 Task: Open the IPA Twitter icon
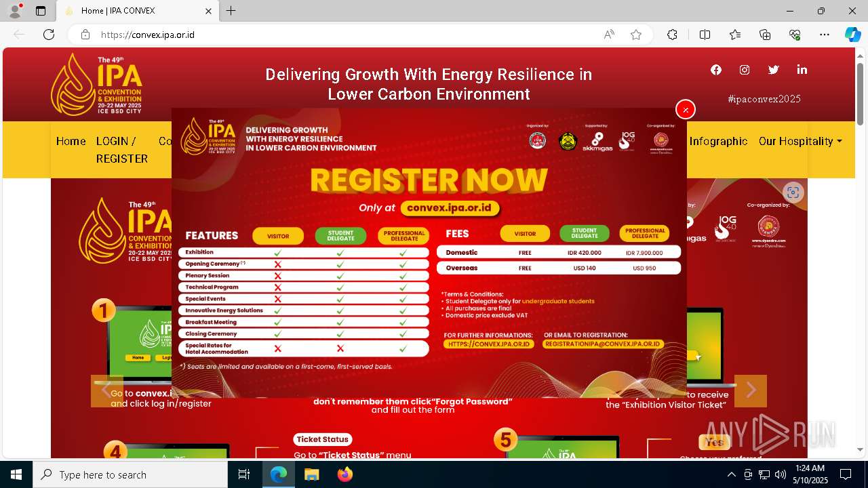tap(774, 70)
